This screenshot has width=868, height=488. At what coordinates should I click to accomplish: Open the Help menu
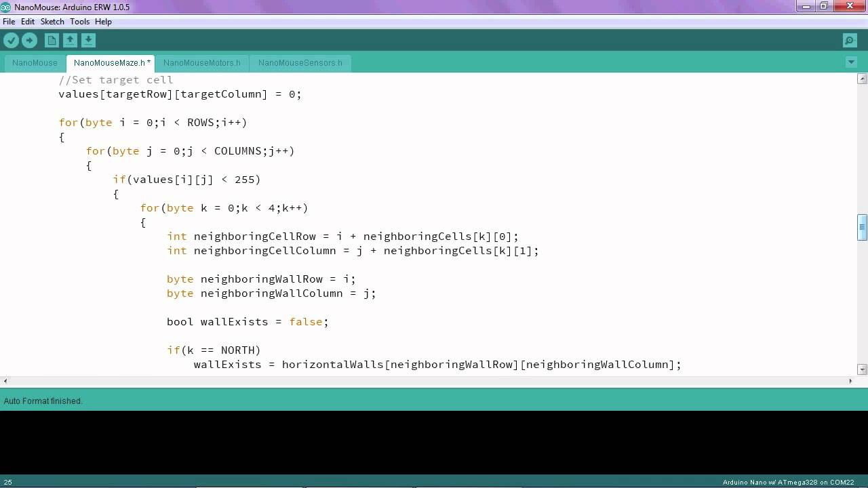(x=103, y=22)
